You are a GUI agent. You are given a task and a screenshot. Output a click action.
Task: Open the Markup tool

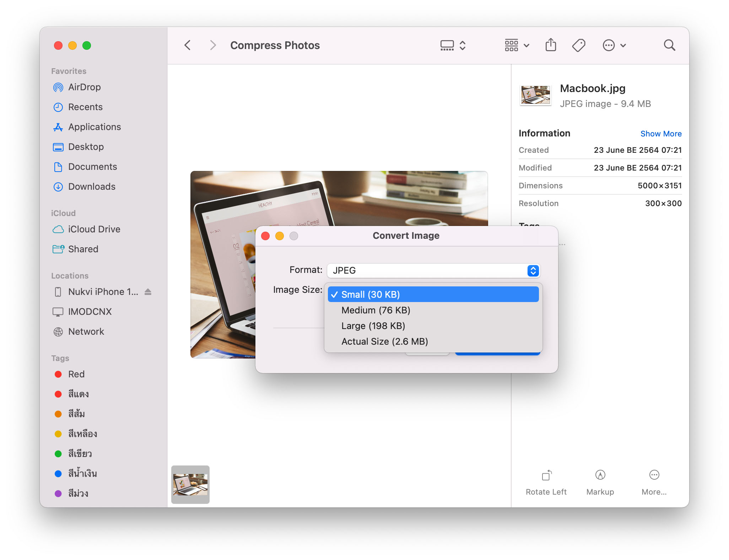click(x=600, y=475)
